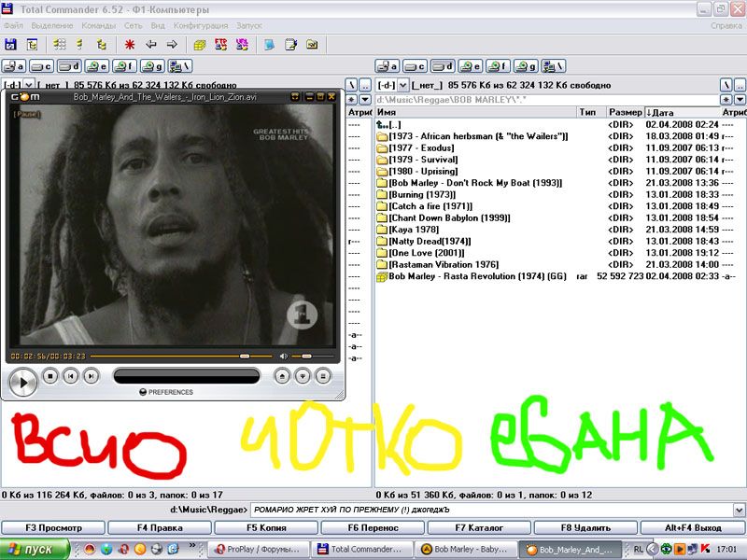Image resolution: width=747 pixels, height=560 pixels.
Task: Click the floppy-disk refresh icon in the toolbar
Action: click(10, 45)
